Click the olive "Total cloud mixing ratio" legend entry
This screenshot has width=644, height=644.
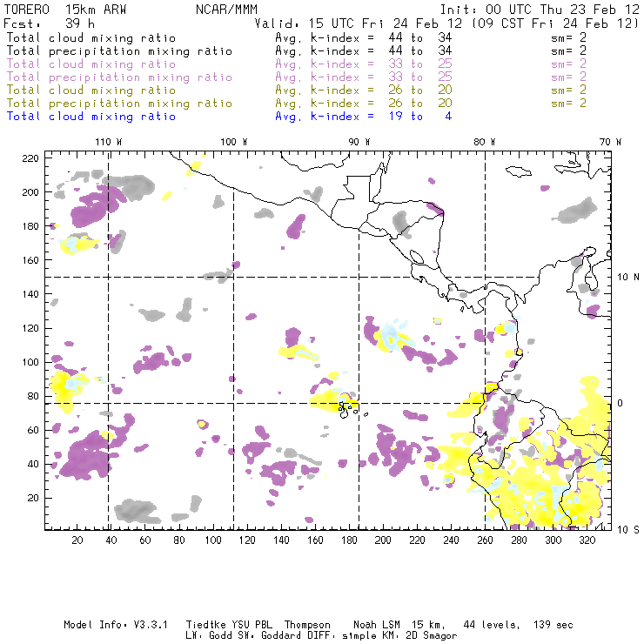tap(91, 90)
